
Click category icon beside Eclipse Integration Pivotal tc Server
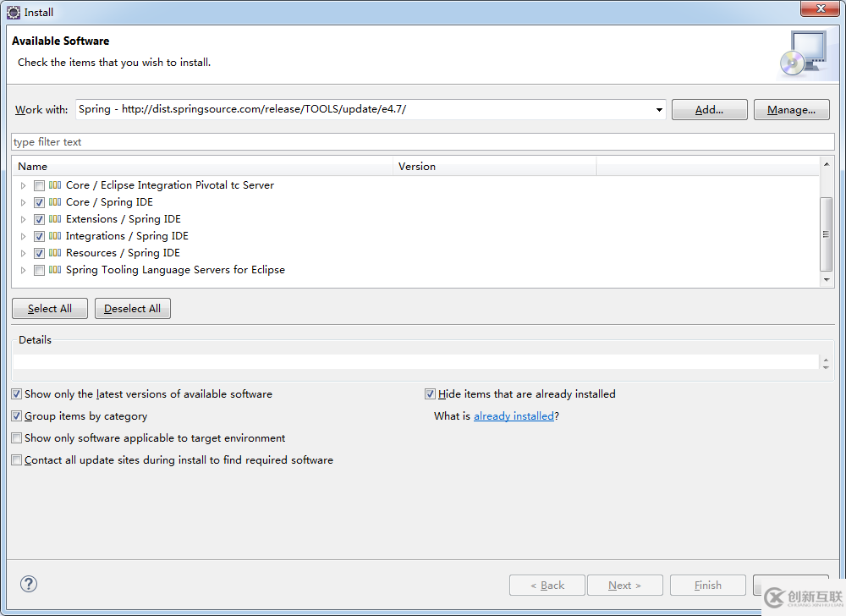tap(55, 185)
